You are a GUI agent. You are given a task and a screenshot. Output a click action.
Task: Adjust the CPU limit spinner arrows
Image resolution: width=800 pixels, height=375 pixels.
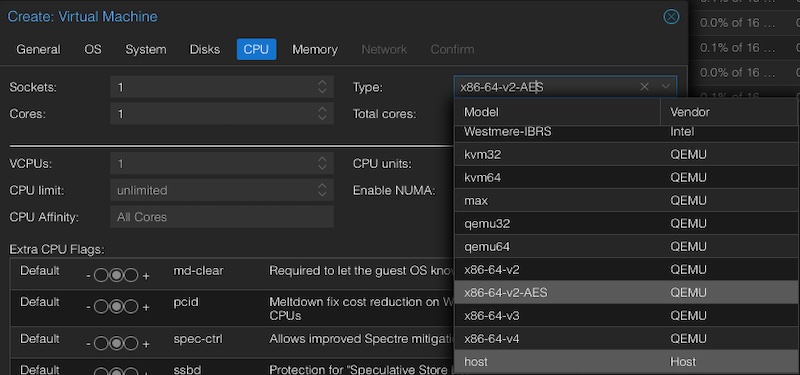(322, 190)
